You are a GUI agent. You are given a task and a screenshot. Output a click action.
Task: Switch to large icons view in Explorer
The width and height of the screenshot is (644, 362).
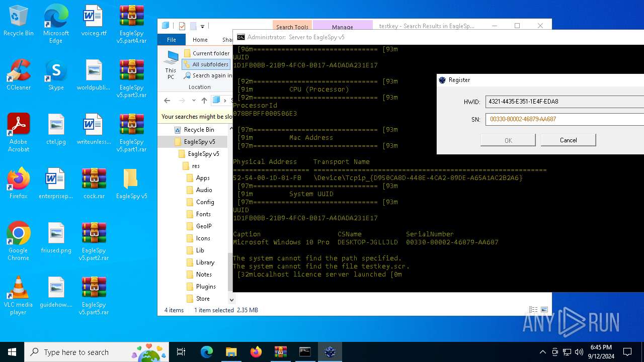pos(544,310)
